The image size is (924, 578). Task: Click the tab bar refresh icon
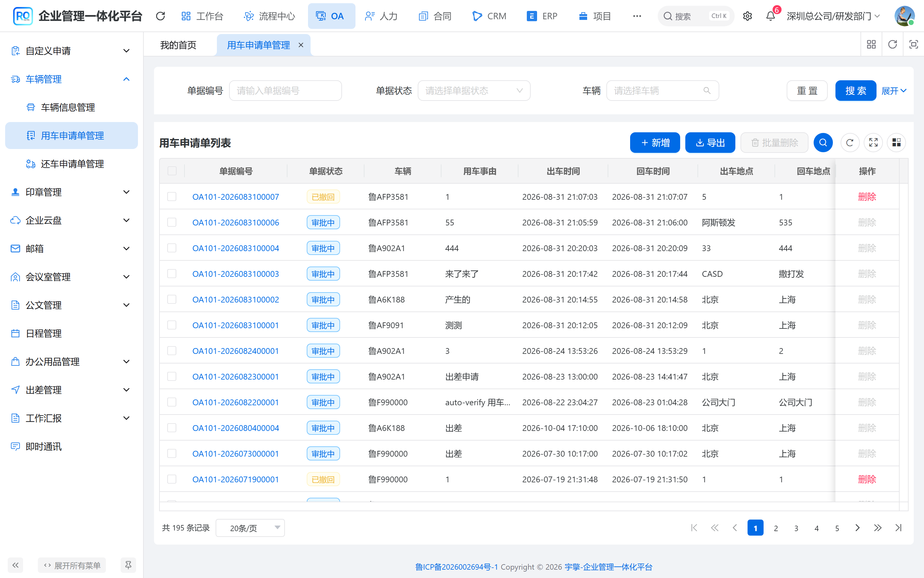click(x=892, y=45)
